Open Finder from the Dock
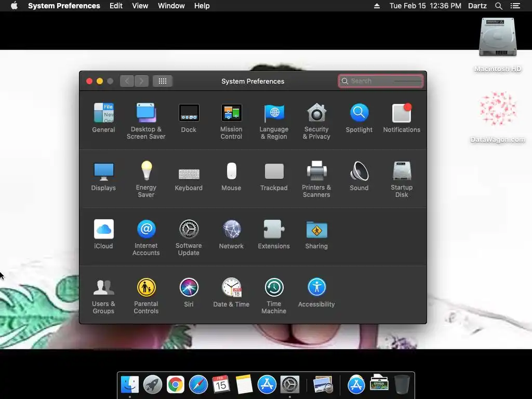 click(x=129, y=385)
